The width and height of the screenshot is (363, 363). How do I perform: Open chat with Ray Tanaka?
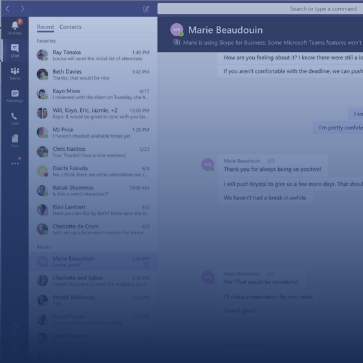[93, 55]
